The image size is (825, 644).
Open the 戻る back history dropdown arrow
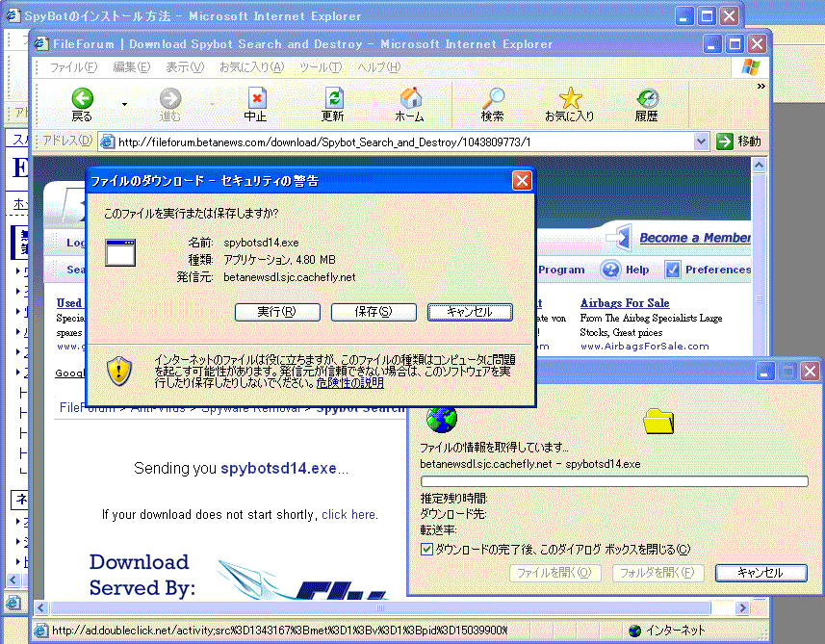click(x=125, y=104)
